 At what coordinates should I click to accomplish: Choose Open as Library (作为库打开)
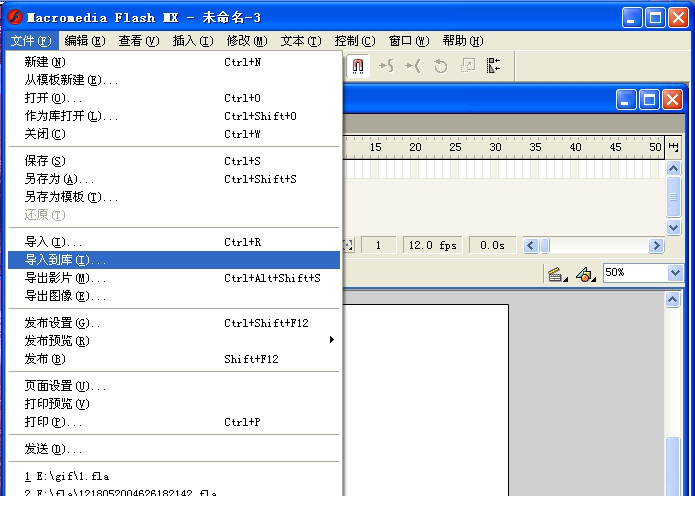click(x=174, y=116)
